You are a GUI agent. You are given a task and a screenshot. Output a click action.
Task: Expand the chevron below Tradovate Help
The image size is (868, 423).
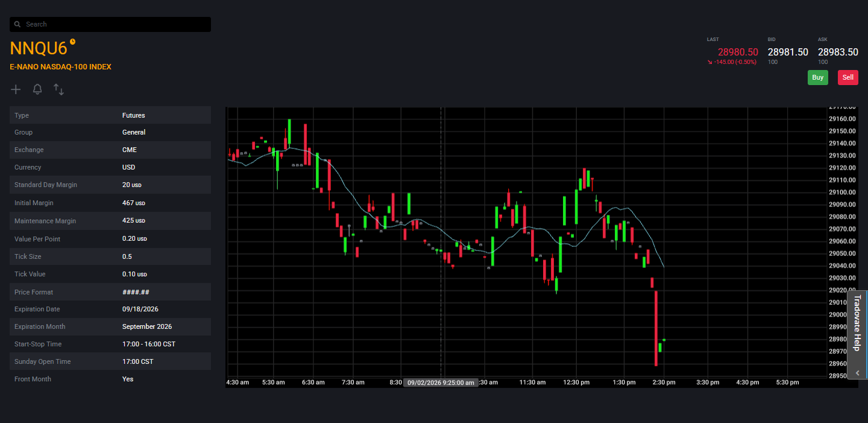pos(857,373)
